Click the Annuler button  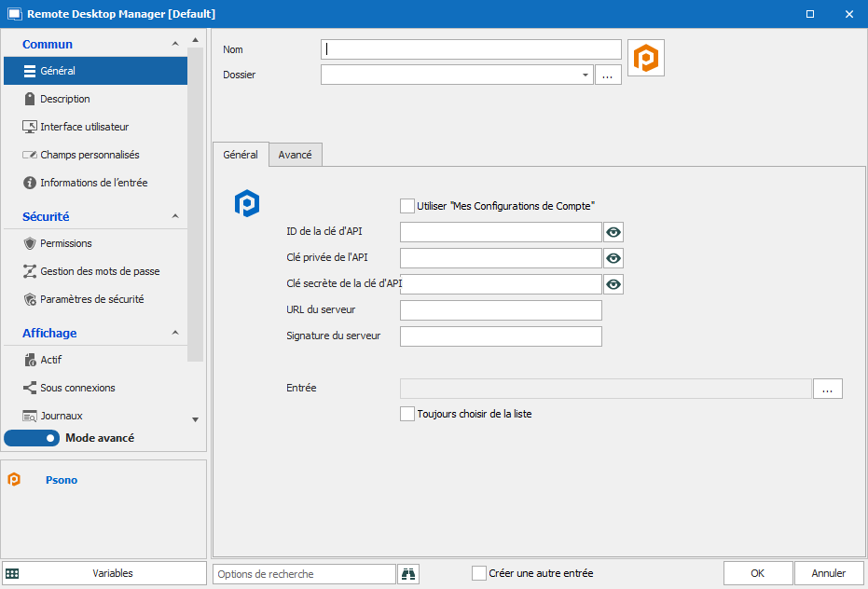(x=828, y=573)
